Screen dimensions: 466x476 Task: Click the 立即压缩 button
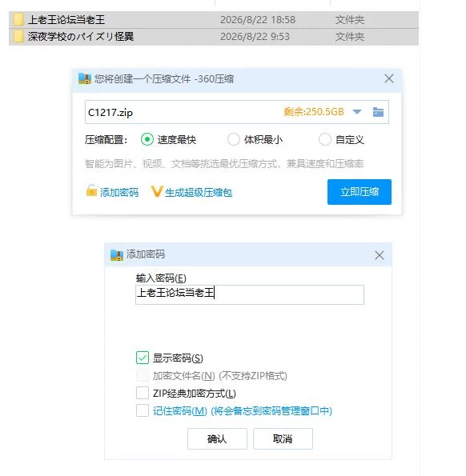[x=359, y=192]
